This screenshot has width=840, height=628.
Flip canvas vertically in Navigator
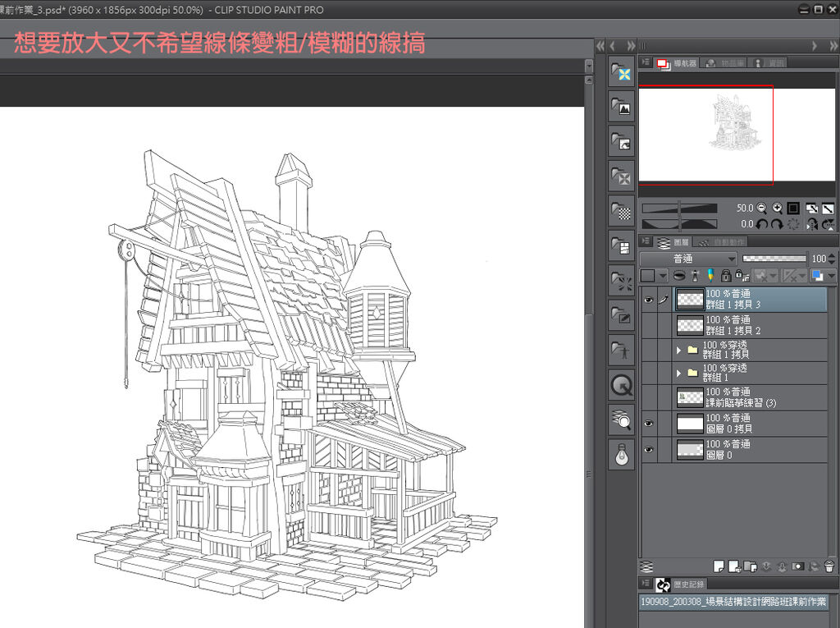point(829,224)
